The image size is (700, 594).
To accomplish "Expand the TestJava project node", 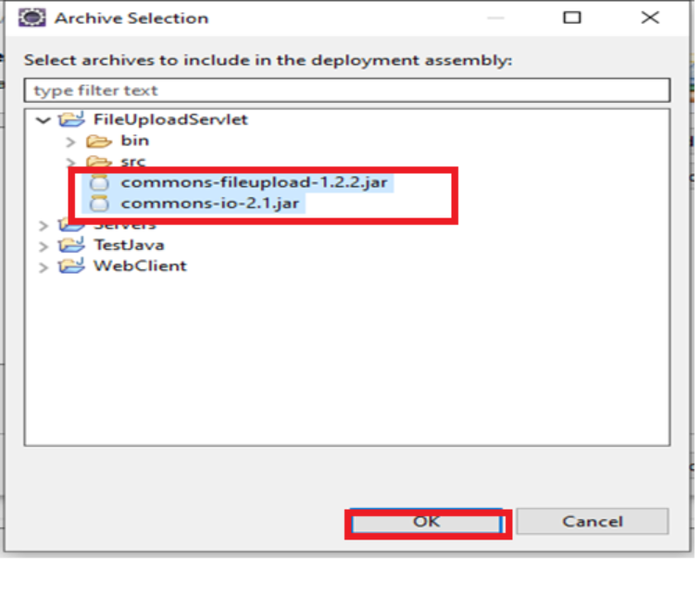I will coord(43,246).
